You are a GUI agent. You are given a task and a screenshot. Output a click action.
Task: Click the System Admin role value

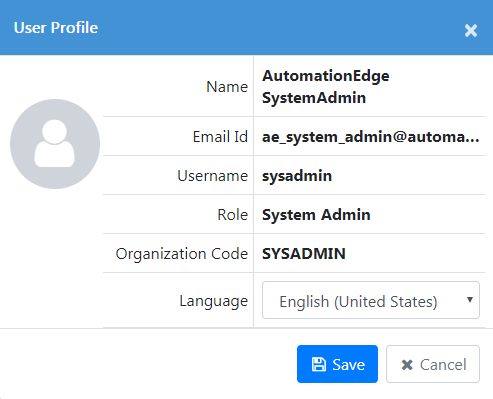(316, 215)
